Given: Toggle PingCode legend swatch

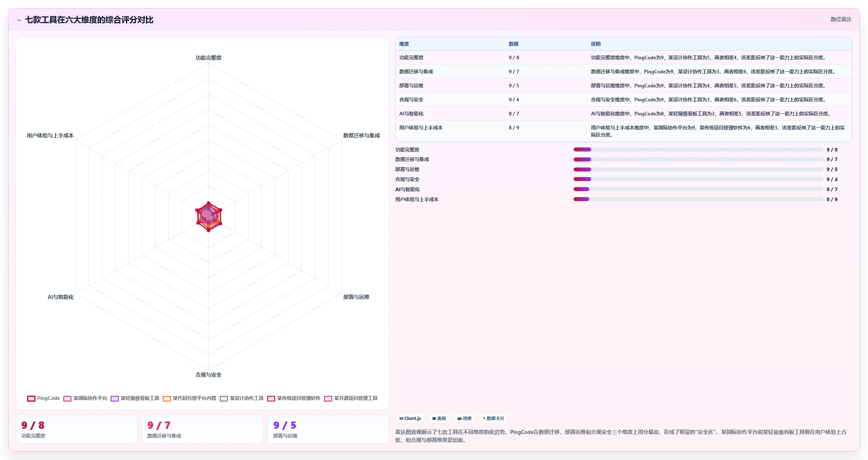Looking at the screenshot, I should (x=31, y=398).
